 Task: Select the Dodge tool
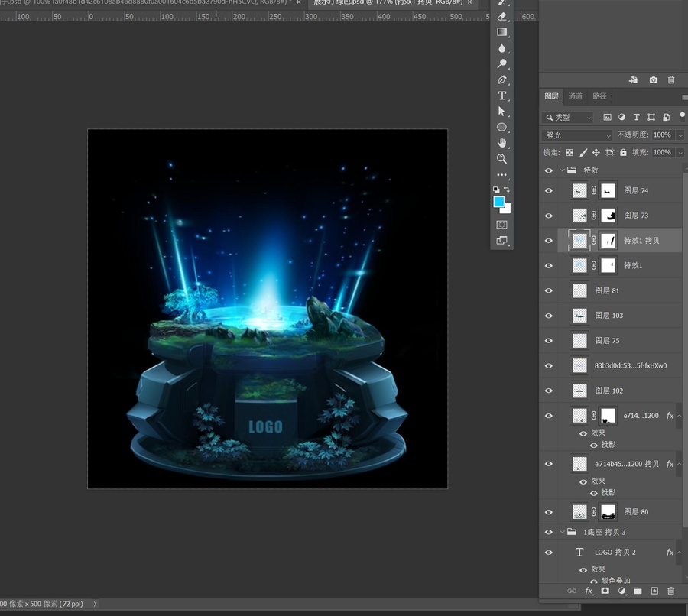click(x=502, y=63)
